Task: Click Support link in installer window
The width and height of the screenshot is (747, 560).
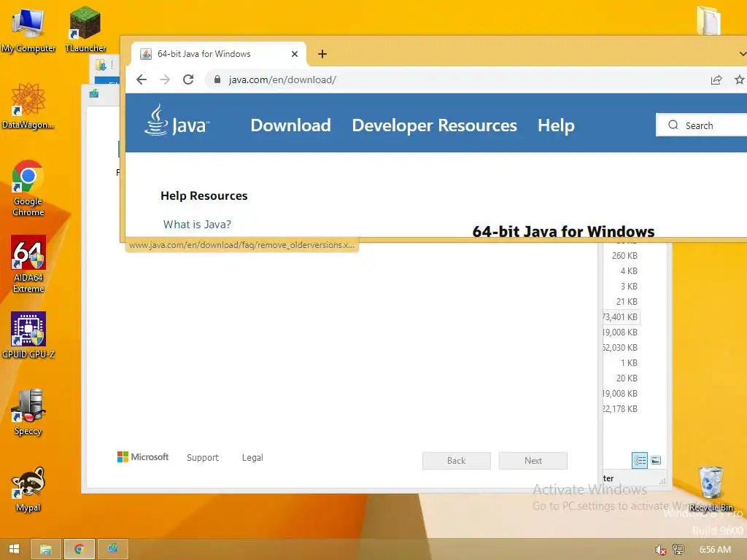Action: click(x=203, y=458)
